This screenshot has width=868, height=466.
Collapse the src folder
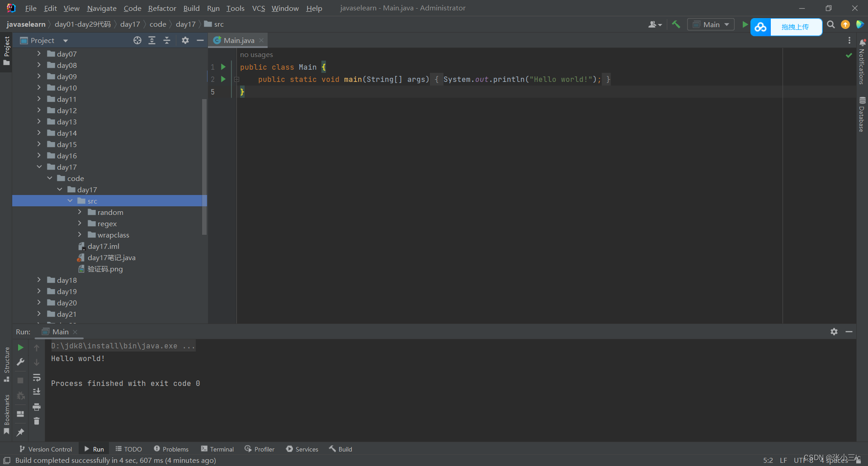[70, 200]
